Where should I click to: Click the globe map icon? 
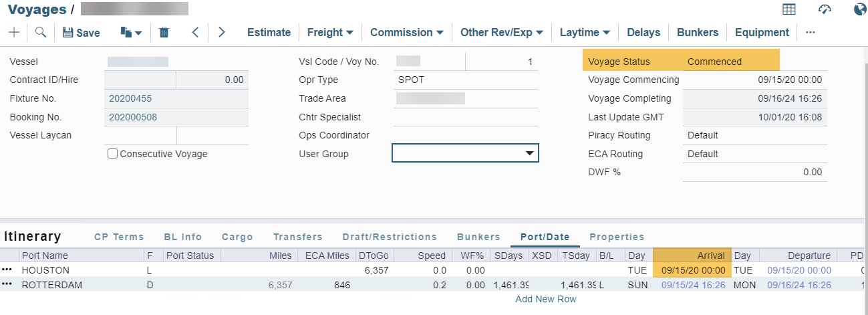click(860, 9)
